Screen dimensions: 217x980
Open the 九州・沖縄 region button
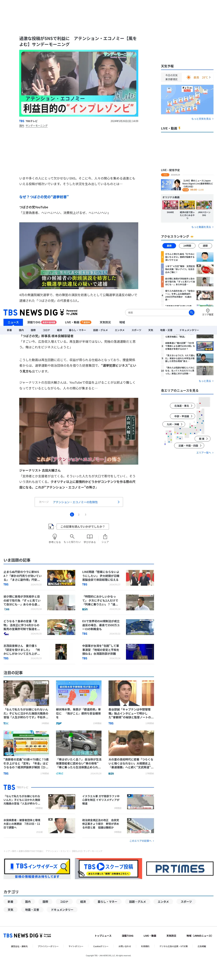tap(174, 424)
